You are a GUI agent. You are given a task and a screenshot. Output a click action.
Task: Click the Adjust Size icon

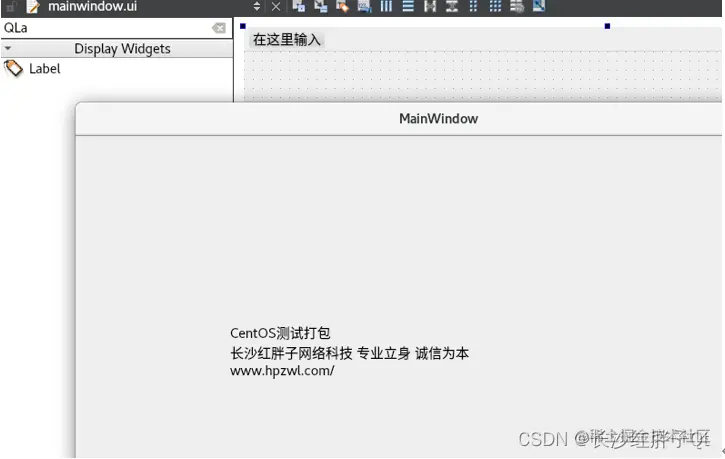coord(539,6)
